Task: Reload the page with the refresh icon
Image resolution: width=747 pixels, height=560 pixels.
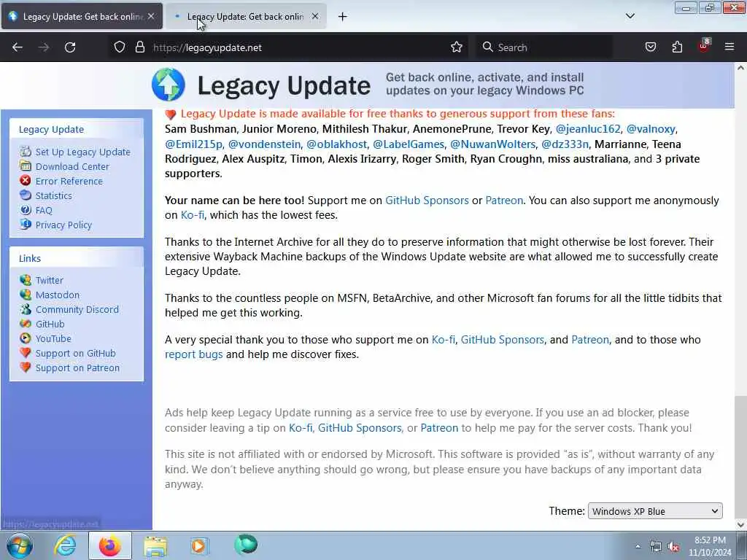Action: 70,47
